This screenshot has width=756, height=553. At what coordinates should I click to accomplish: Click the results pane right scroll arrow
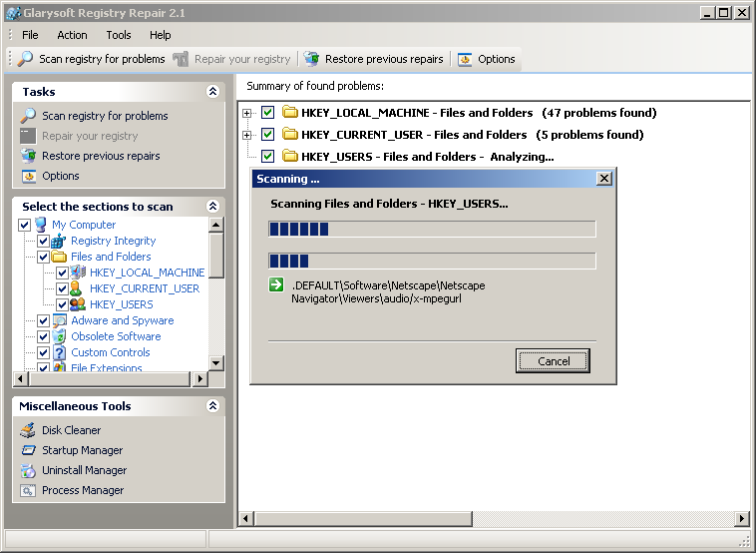click(742, 519)
